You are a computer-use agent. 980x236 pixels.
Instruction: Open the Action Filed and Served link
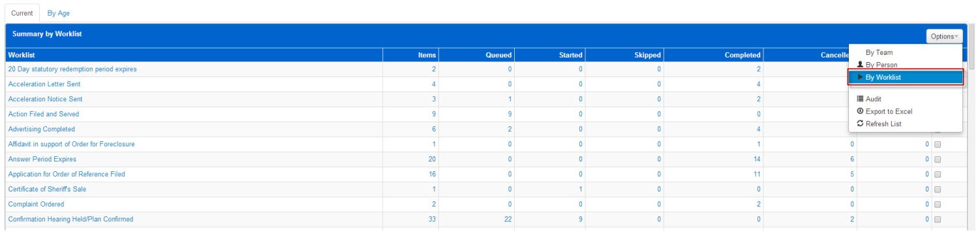pyautogui.click(x=43, y=114)
